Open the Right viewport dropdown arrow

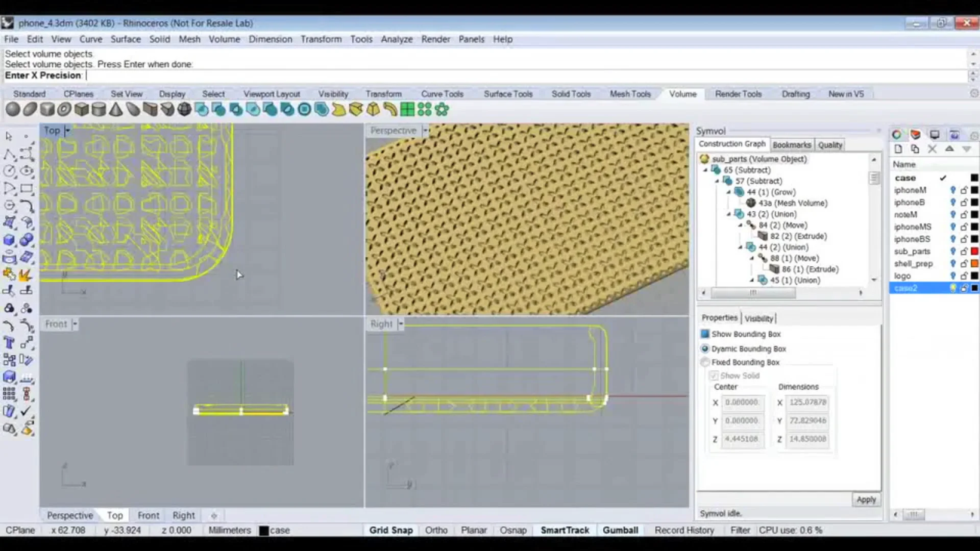(401, 324)
